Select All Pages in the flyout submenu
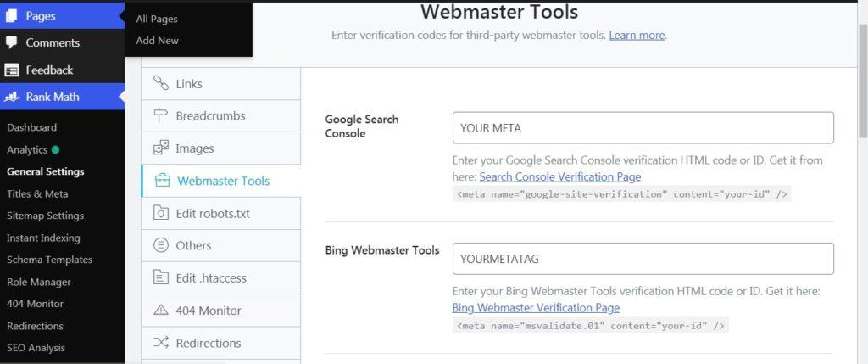 [x=157, y=19]
